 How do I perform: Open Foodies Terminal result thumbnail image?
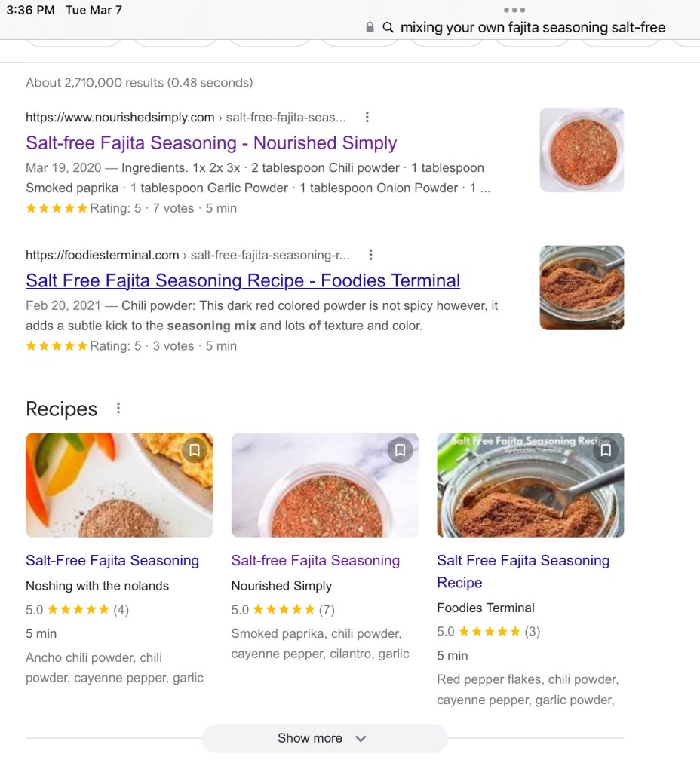point(582,288)
